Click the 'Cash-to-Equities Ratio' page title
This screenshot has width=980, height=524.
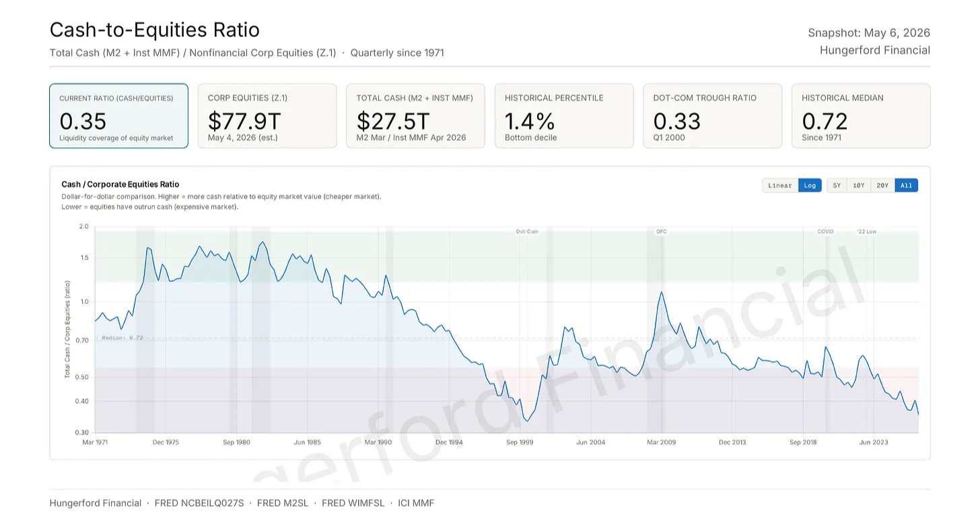click(x=155, y=30)
